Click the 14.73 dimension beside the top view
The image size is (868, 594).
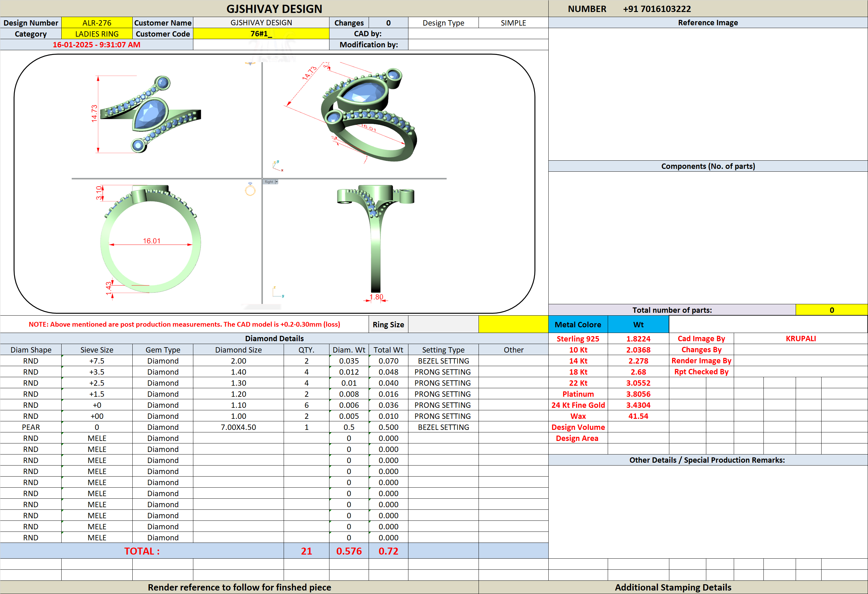(94, 113)
